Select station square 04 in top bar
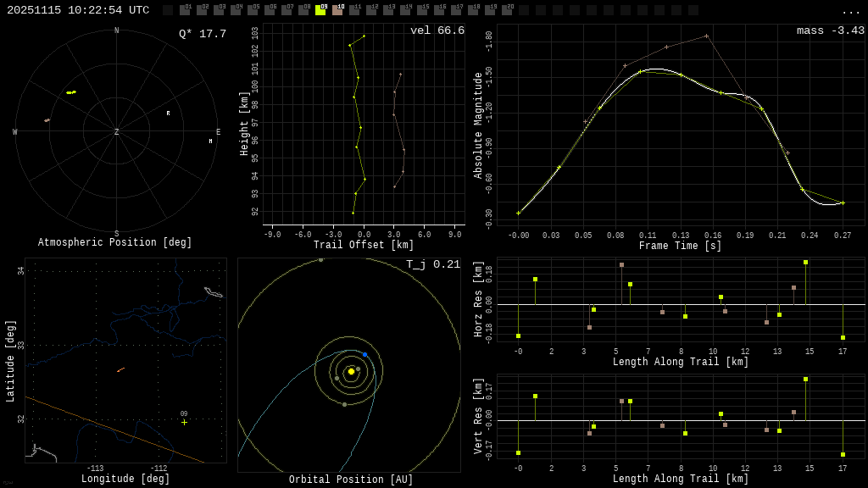This screenshot has height=488, width=868. (x=236, y=10)
